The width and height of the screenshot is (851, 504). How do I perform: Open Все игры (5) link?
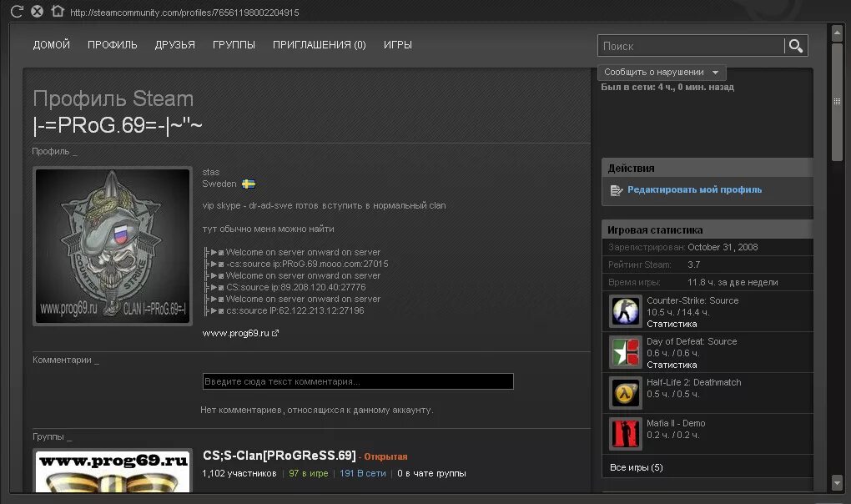click(636, 467)
